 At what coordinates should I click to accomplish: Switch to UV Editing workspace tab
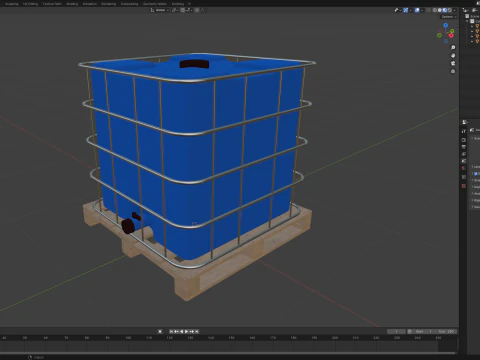tap(30, 4)
